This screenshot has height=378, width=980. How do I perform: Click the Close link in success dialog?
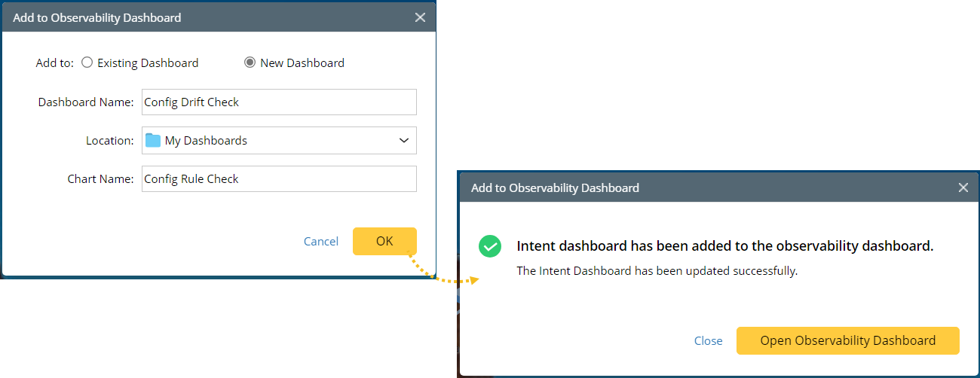tap(708, 340)
